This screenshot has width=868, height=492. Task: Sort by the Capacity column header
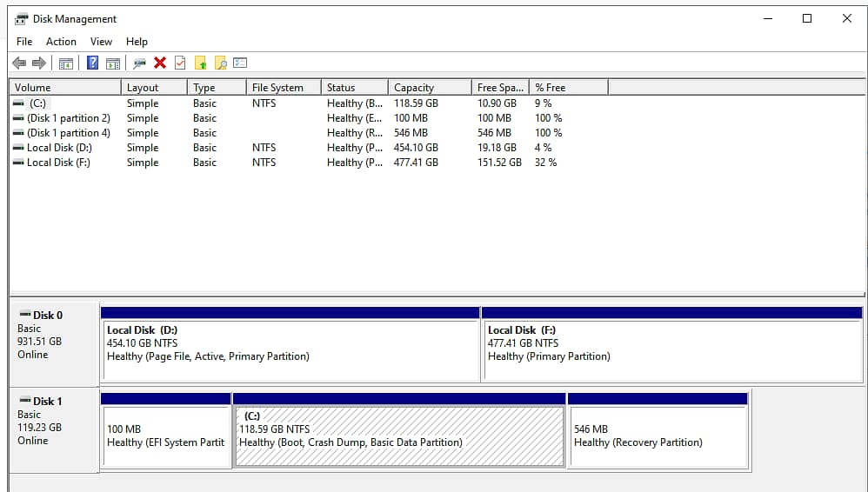click(431, 88)
